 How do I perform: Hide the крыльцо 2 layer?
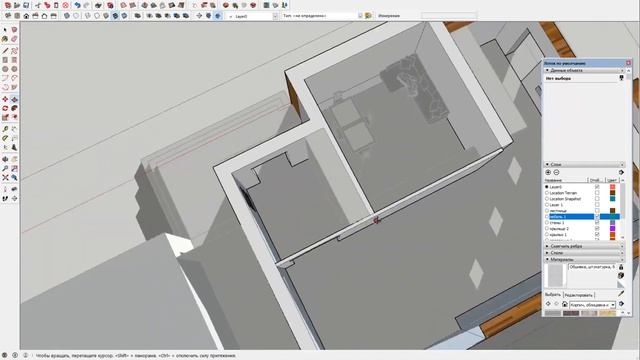597,229
